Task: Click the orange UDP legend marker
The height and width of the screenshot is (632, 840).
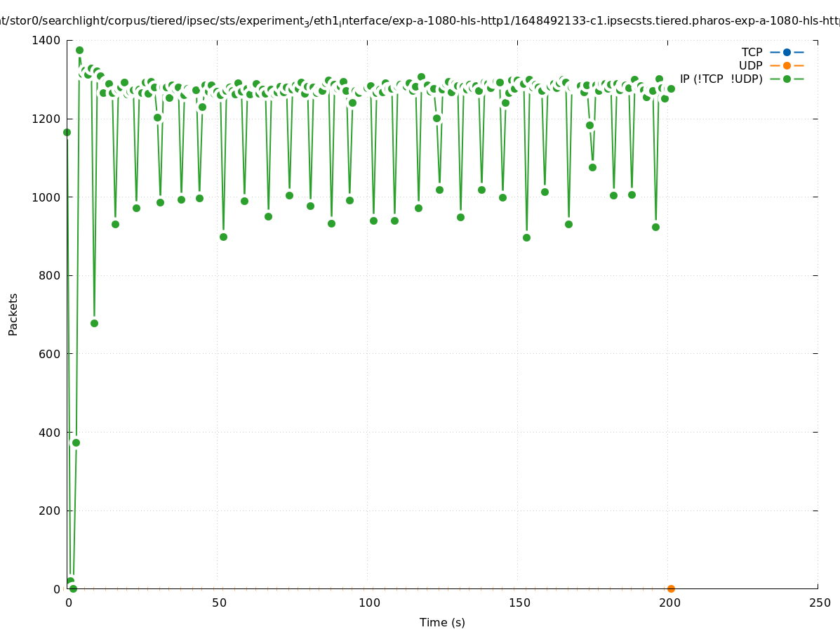Action: [x=787, y=65]
